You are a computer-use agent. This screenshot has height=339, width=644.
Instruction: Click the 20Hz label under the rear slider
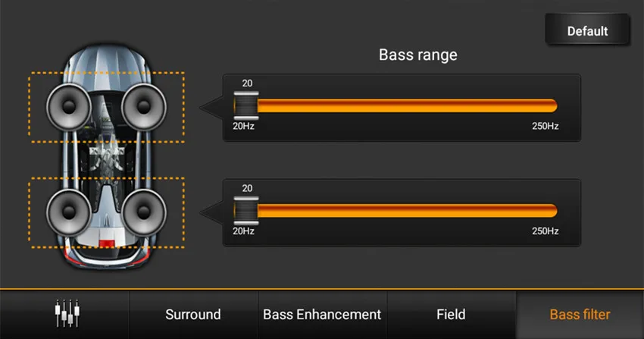pyautogui.click(x=244, y=231)
